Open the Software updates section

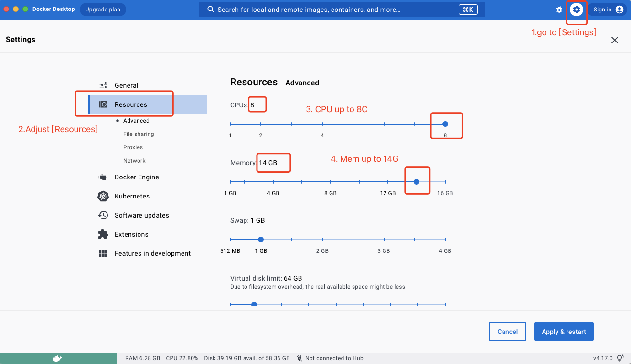[142, 215]
